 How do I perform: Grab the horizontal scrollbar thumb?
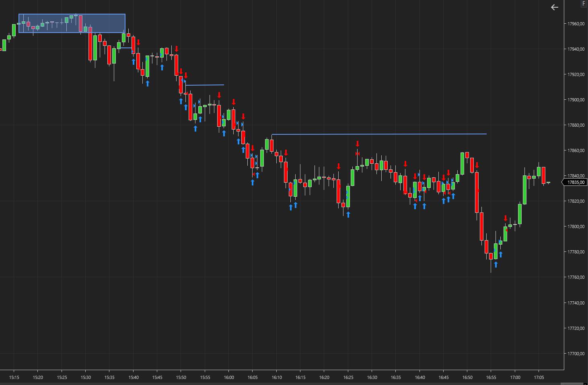coord(572,384)
